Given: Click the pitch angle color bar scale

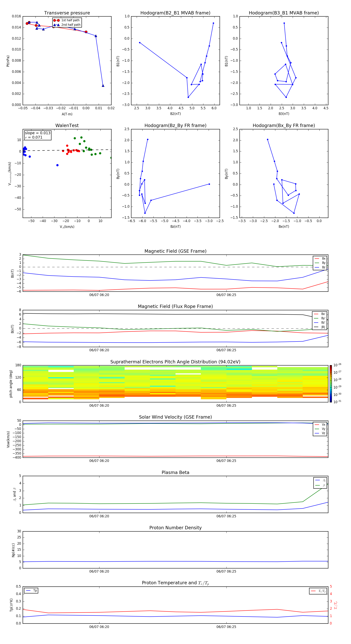Looking at the screenshot, I should 331,384.
